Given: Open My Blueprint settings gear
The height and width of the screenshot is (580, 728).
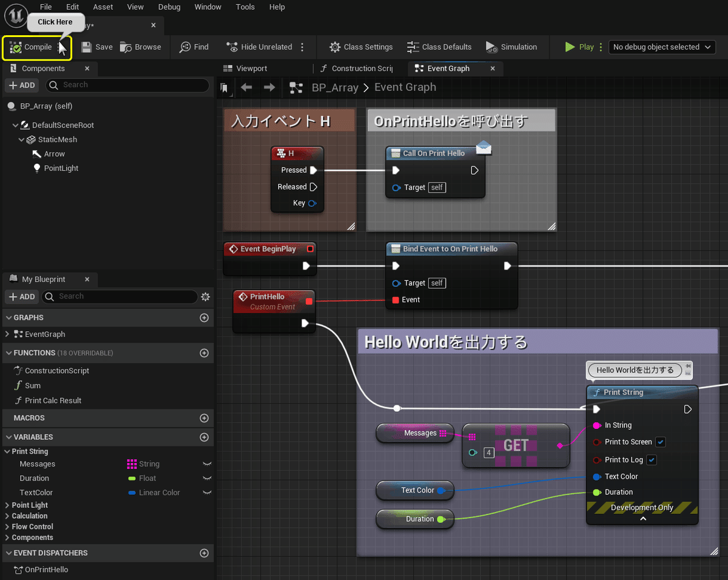Looking at the screenshot, I should pos(205,297).
